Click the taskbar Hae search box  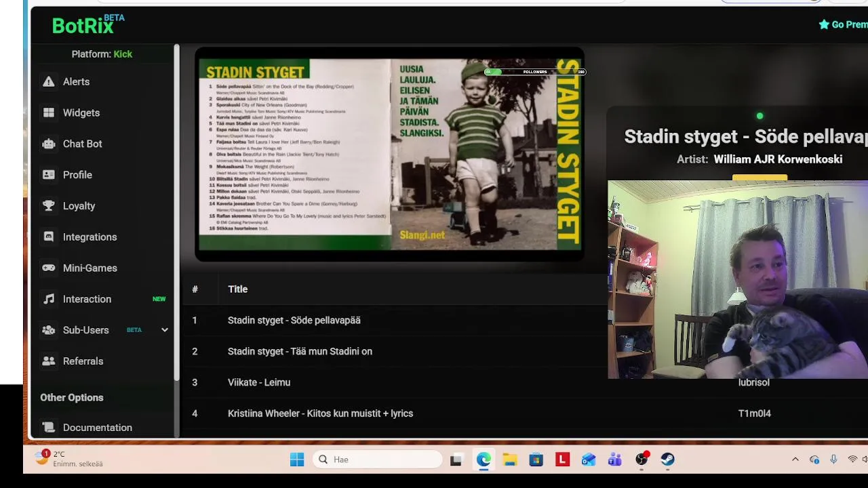click(378, 460)
